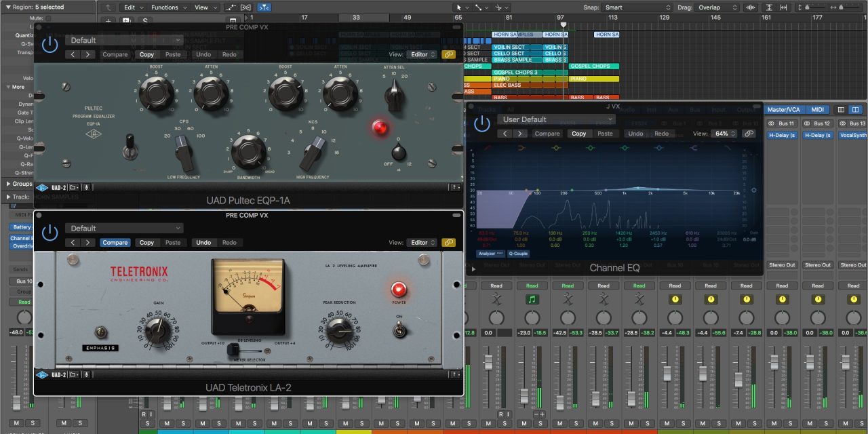The width and height of the screenshot is (868, 434).
Task: Switch to the Master/VCA mixer tab
Action: click(783, 109)
